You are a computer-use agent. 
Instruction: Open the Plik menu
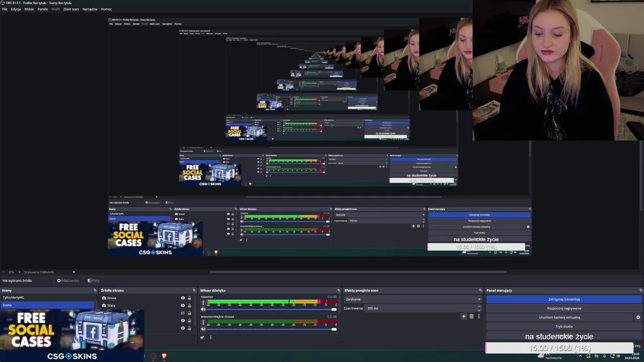tap(5, 9)
